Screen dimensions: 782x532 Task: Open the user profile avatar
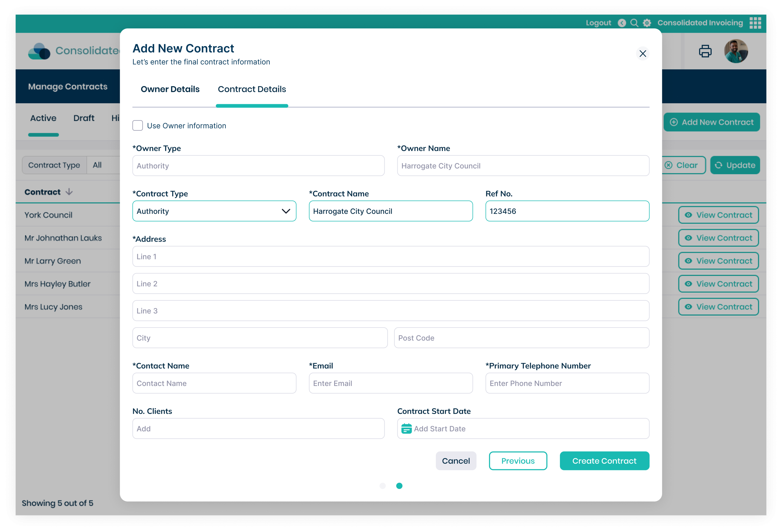(x=736, y=51)
